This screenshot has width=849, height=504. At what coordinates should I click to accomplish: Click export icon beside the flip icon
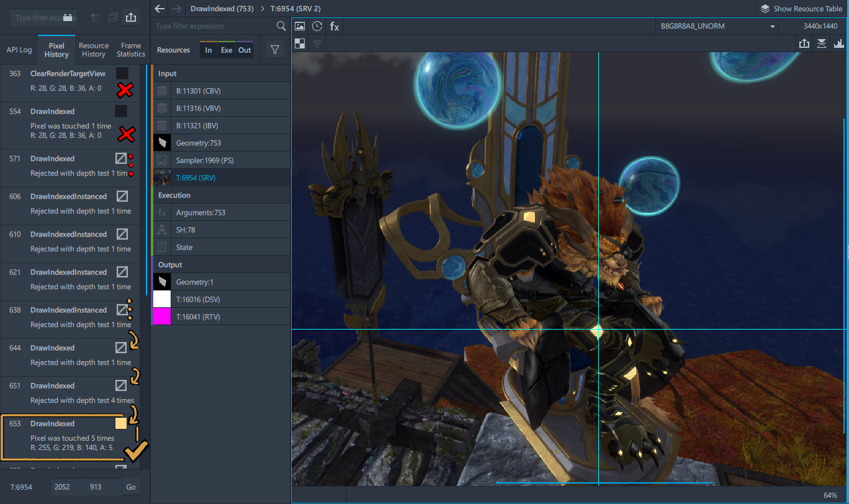click(804, 43)
